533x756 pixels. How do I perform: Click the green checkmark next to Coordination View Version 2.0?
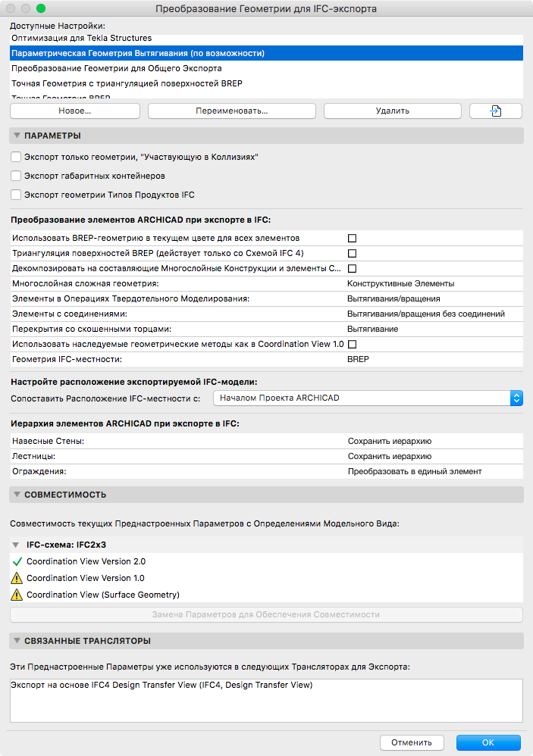[17, 562]
